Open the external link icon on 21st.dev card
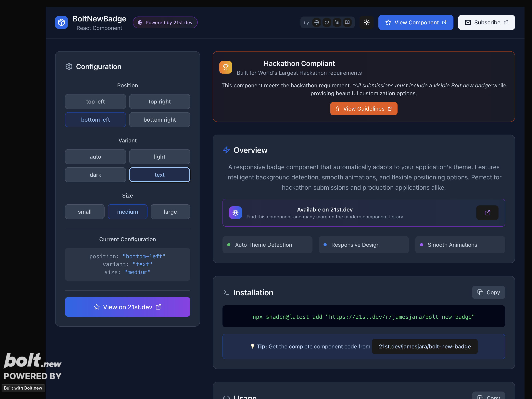Viewport: 532px width, 399px height. [487, 213]
